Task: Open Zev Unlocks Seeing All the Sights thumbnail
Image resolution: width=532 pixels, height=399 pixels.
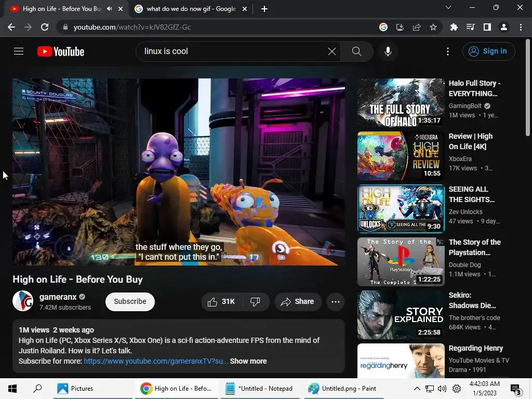Action: click(x=401, y=209)
